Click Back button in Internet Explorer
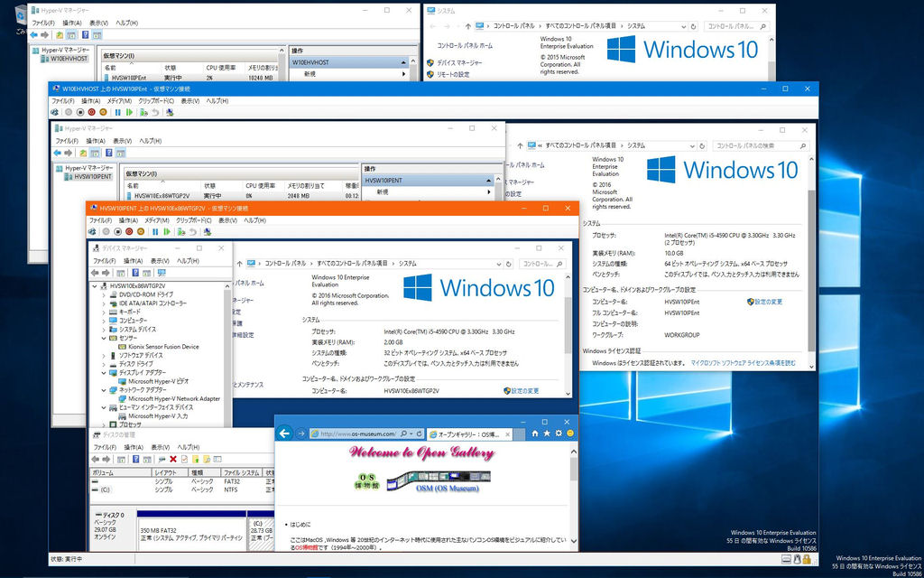The image size is (924, 578). click(x=285, y=433)
